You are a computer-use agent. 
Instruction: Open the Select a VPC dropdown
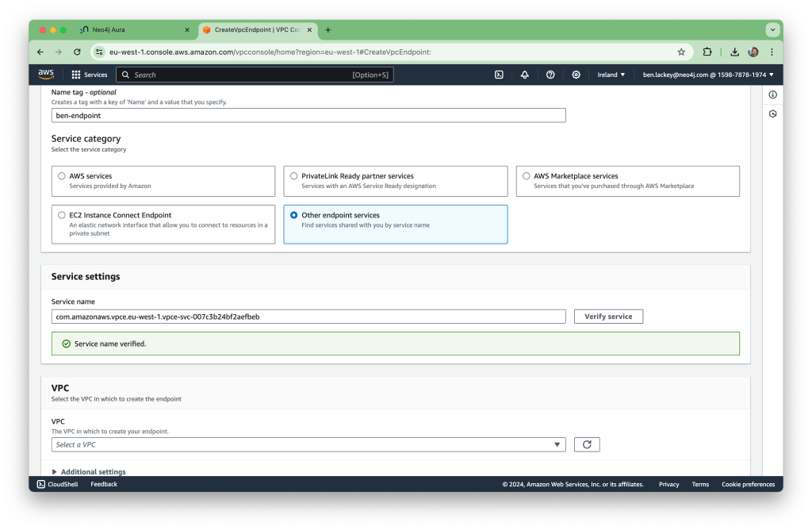(x=308, y=445)
